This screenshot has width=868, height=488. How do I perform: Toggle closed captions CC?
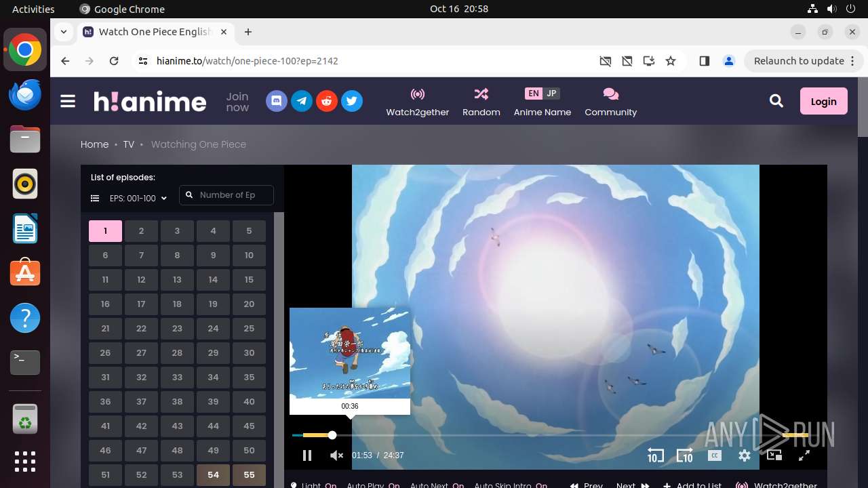pyautogui.click(x=715, y=455)
